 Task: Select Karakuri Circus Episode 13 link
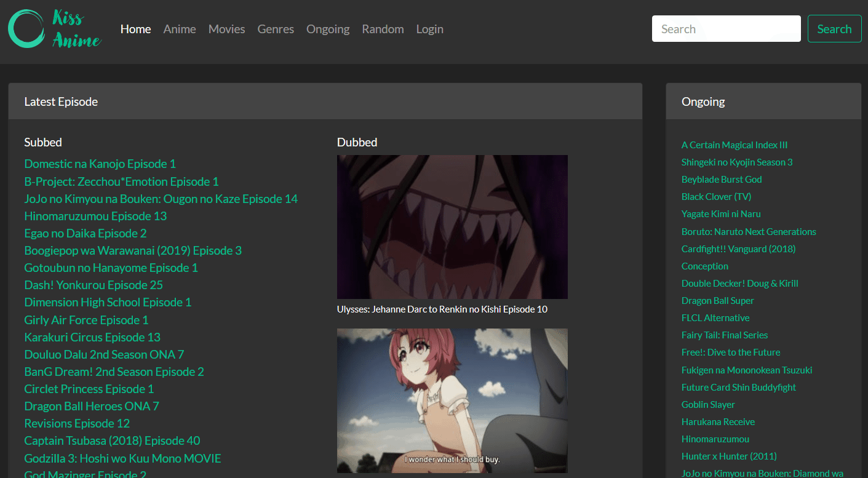click(x=92, y=337)
